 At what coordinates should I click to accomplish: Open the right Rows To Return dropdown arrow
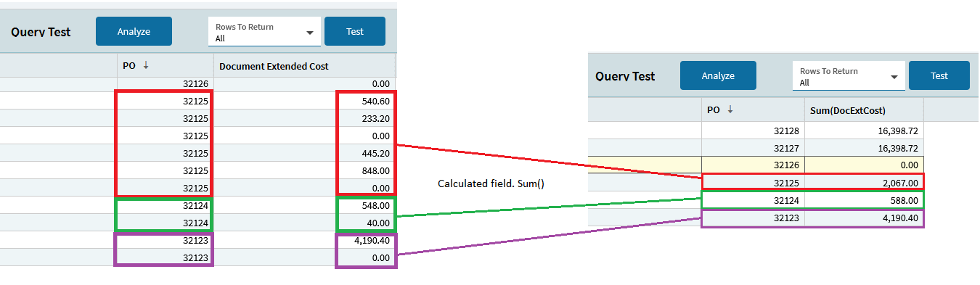[x=894, y=78]
